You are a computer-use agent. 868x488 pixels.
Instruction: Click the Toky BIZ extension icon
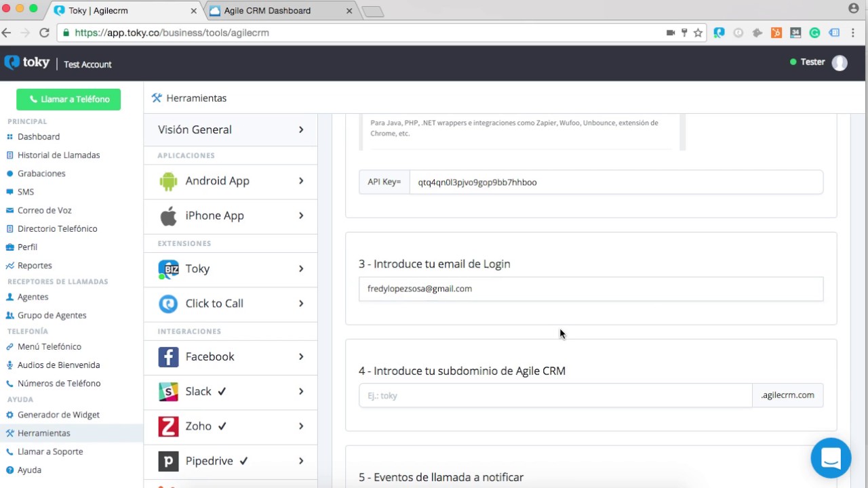(x=168, y=269)
